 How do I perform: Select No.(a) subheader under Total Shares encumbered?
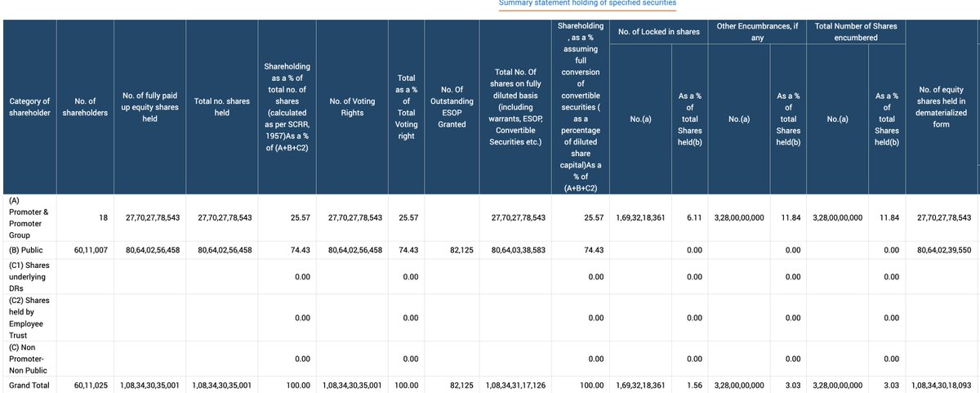click(840, 118)
